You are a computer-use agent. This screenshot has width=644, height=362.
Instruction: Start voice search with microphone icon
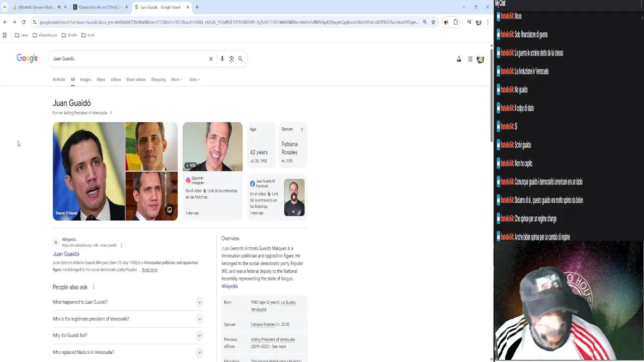tap(222, 59)
